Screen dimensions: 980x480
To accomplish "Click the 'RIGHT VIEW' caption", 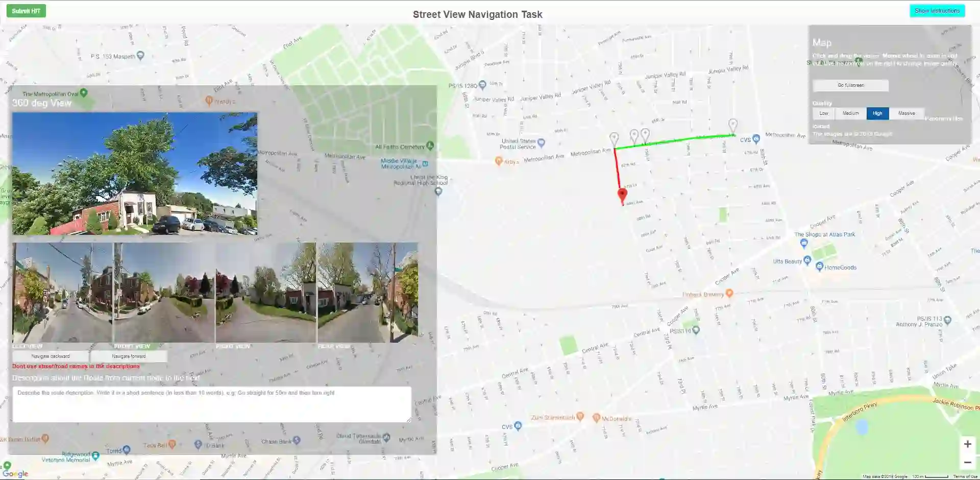I will click(x=233, y=346).
